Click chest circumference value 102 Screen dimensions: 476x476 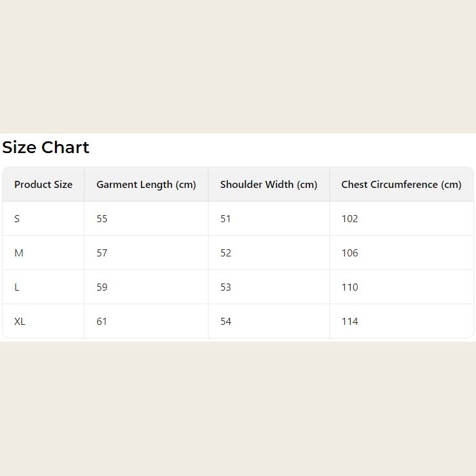click(349, 219)
